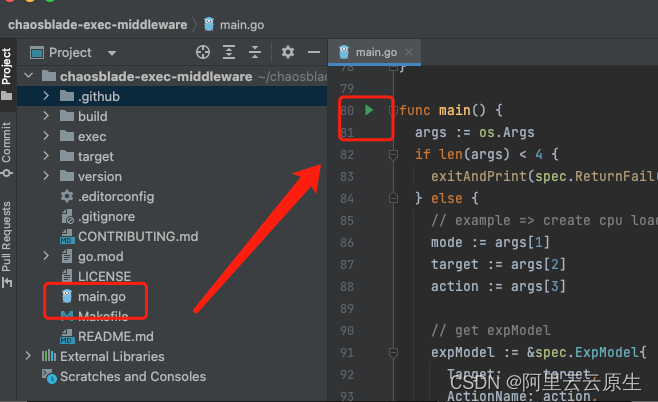The height and width of the screenshot is (402, 658).
Task: Open the Project tool window side tab
Action: coord(7,74)
